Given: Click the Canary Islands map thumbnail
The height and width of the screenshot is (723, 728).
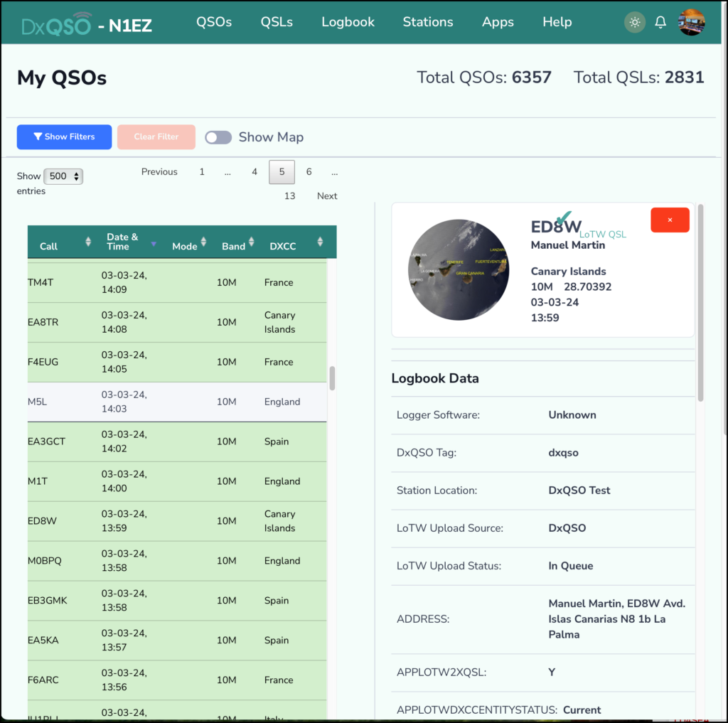Looking at the screenshot, I should coord(459,269).
